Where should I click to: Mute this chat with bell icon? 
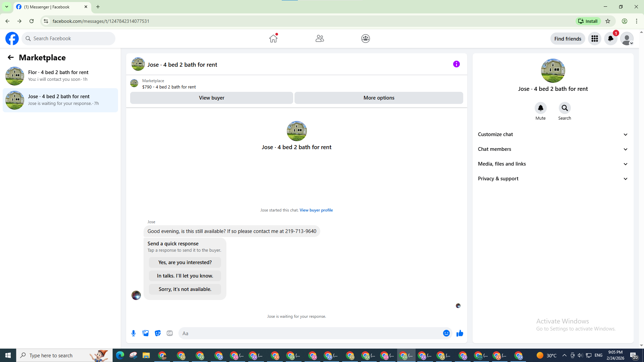[540, 108]
